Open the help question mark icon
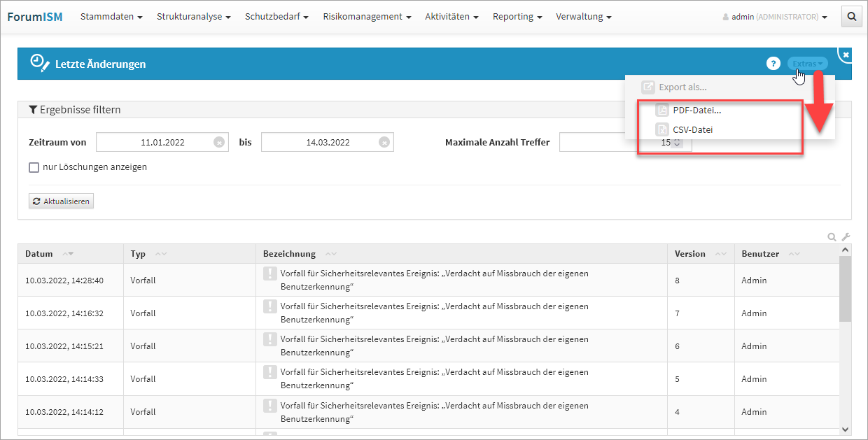Viewport: 868px width, 440px height. [x=773, y=64]
